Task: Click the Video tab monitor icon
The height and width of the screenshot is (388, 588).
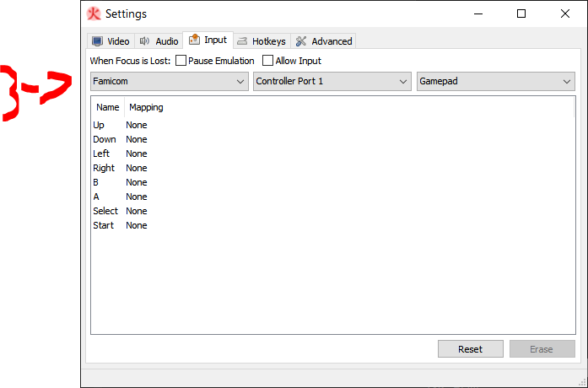Action: [98, 41]
